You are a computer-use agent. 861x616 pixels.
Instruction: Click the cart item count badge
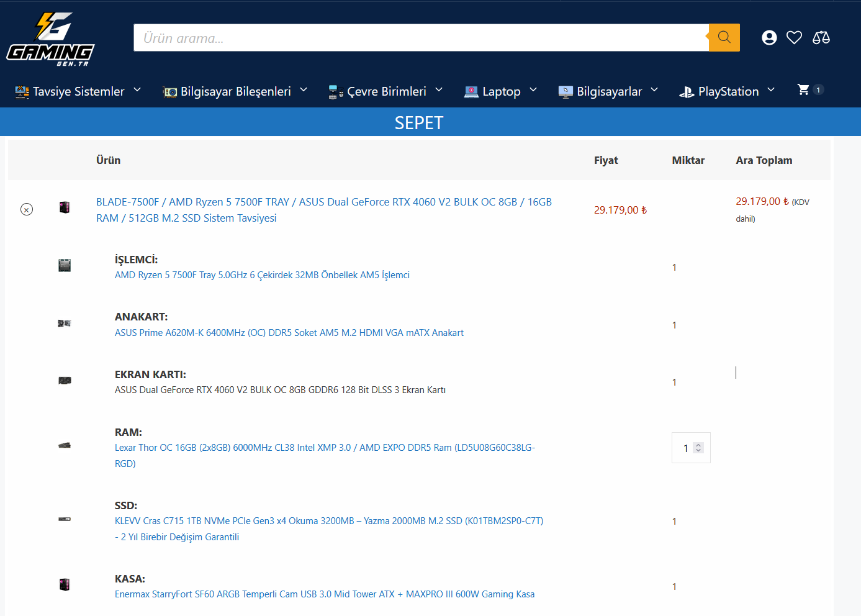point(818,90)
